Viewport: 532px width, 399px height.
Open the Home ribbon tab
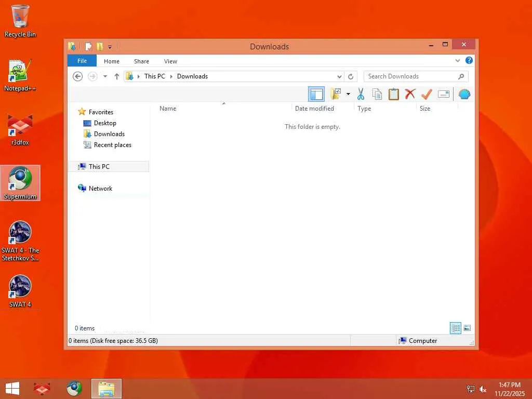click(x=112, y=61)
